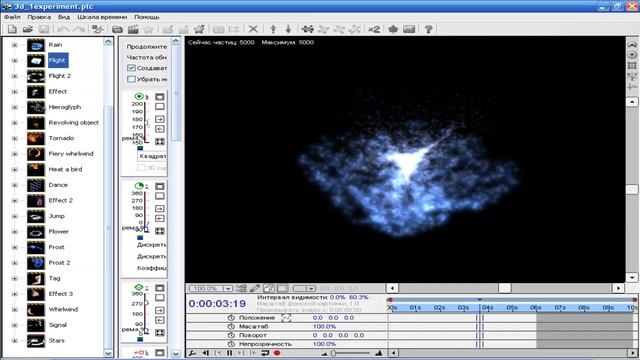Click the third graph's fit-all icon
This screenshot has height=360, width=640.
click(160, 333)
